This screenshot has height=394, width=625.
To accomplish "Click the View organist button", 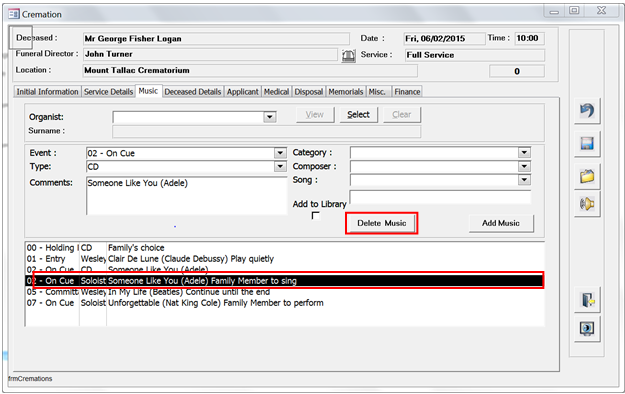I will click(315, 115).
